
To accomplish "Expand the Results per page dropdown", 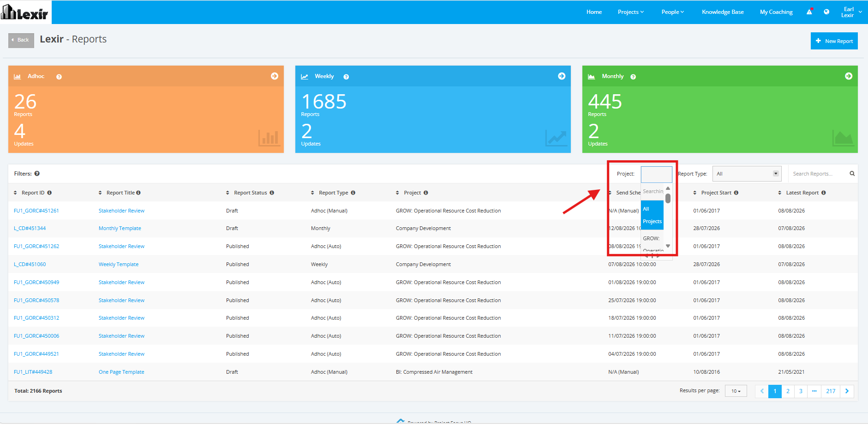I will point(736,391).
